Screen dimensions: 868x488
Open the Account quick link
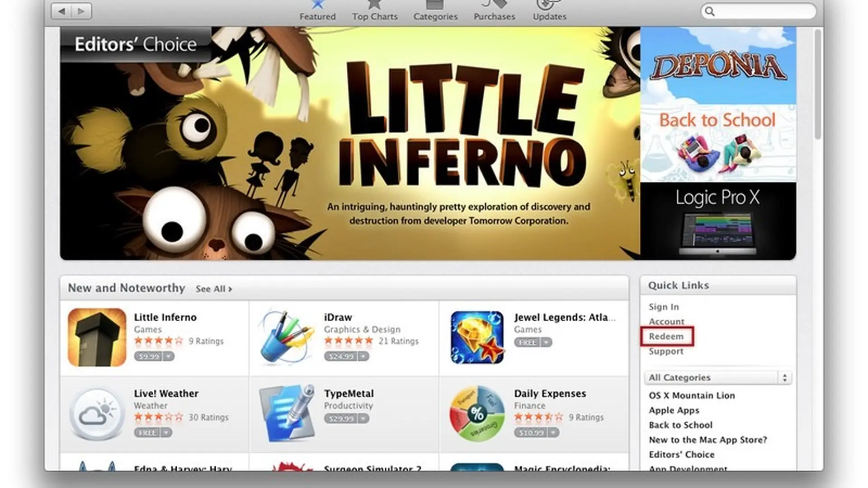click(666, 322)
